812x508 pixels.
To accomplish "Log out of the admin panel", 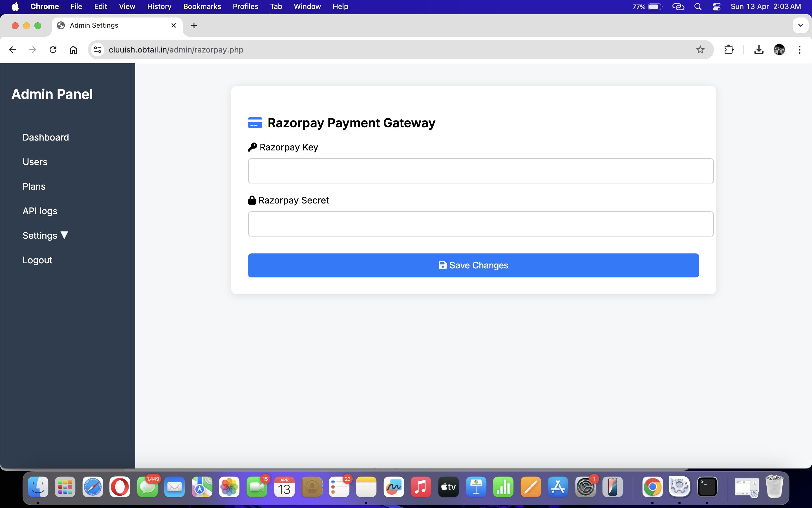I will pos(37,260).
